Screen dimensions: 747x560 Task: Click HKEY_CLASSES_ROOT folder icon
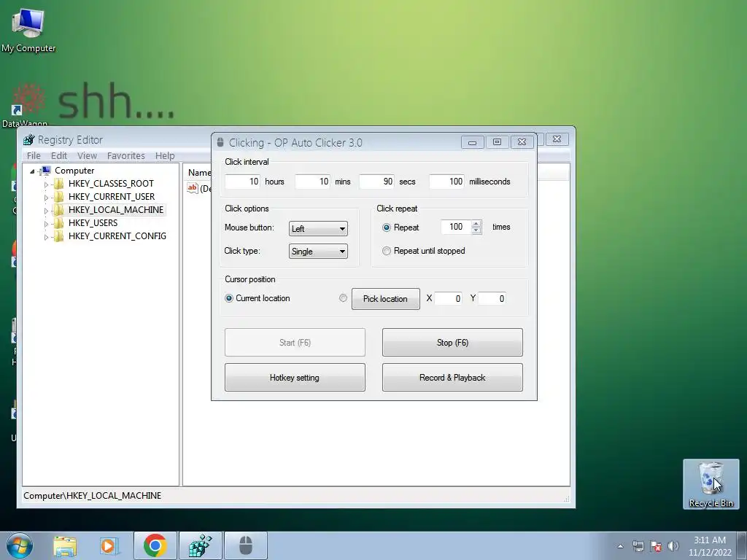click(x=58, y=183)
